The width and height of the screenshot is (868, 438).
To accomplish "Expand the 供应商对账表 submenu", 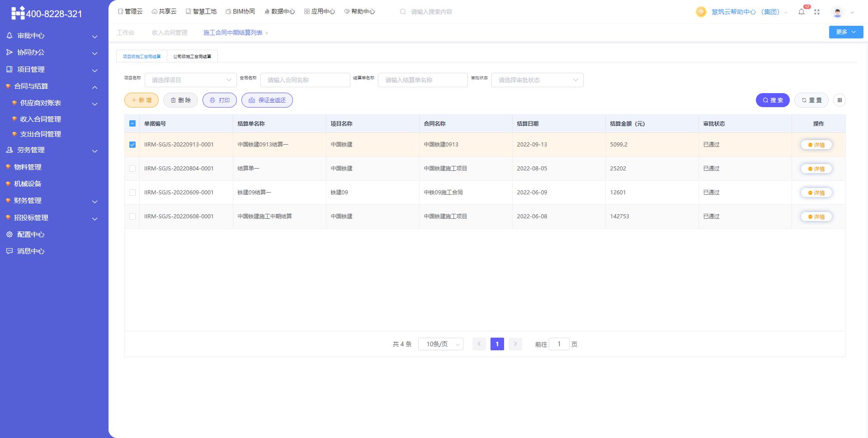I will (95, 104).
